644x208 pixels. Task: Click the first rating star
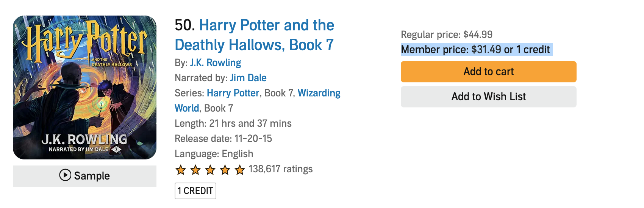pos(181,170)
